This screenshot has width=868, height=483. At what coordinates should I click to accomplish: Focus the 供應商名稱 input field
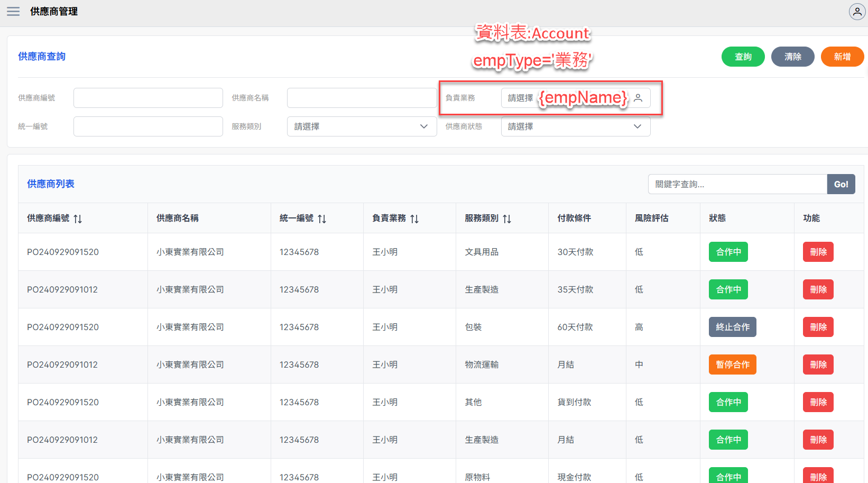[x=362, y=98]
